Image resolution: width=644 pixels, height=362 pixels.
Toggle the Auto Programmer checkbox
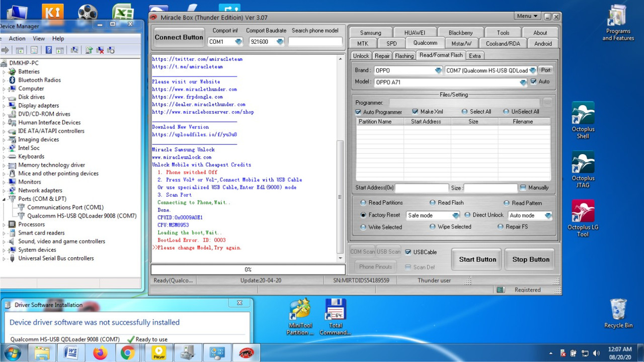pyautogui.click(x=358, y=112)
